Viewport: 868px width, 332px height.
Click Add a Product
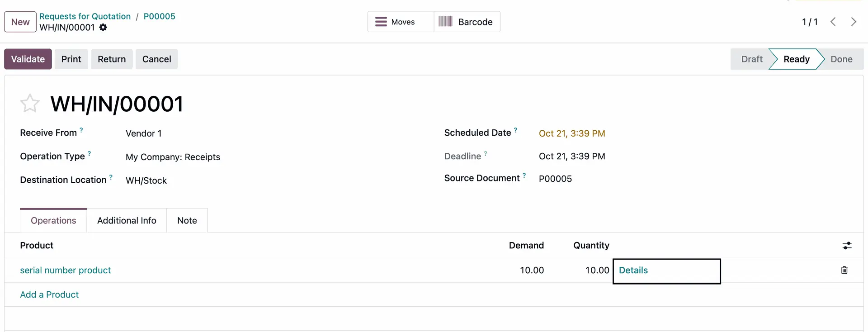49,294
